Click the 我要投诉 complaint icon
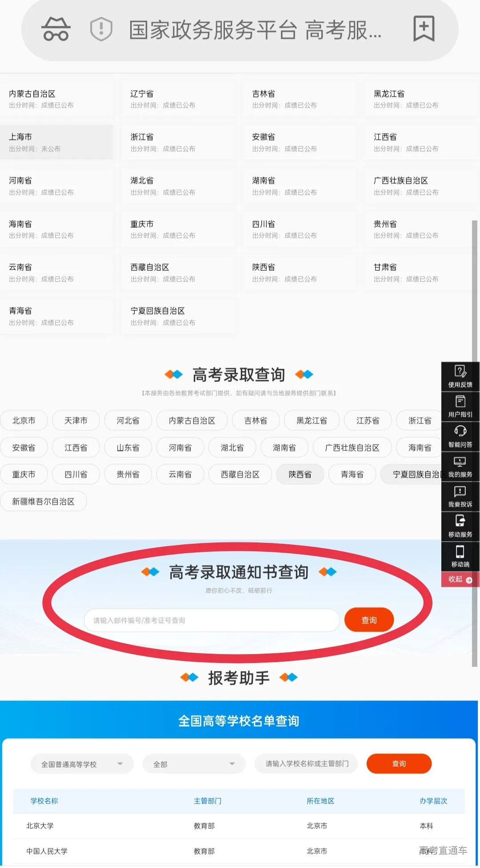 click(460, 496)
